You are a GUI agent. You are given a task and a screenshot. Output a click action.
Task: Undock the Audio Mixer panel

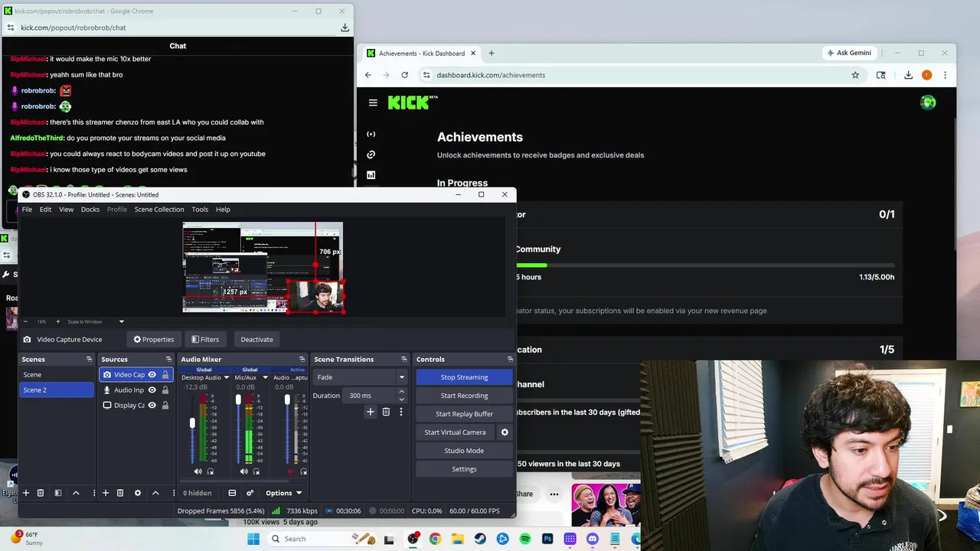coord(302,359)
